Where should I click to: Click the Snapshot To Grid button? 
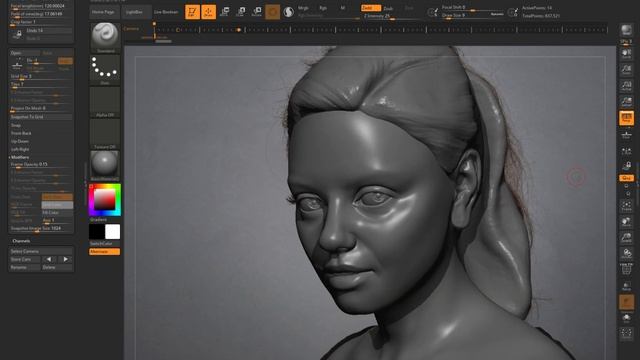click(41, 117)
